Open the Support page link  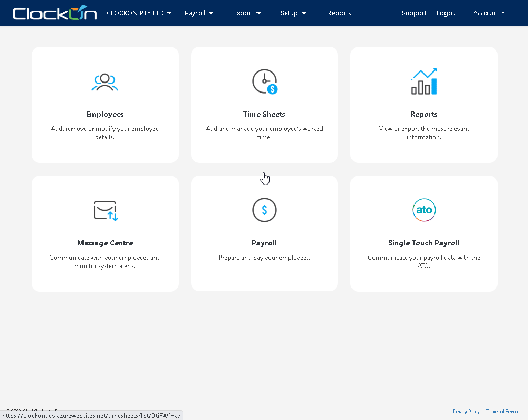(414, 13)
